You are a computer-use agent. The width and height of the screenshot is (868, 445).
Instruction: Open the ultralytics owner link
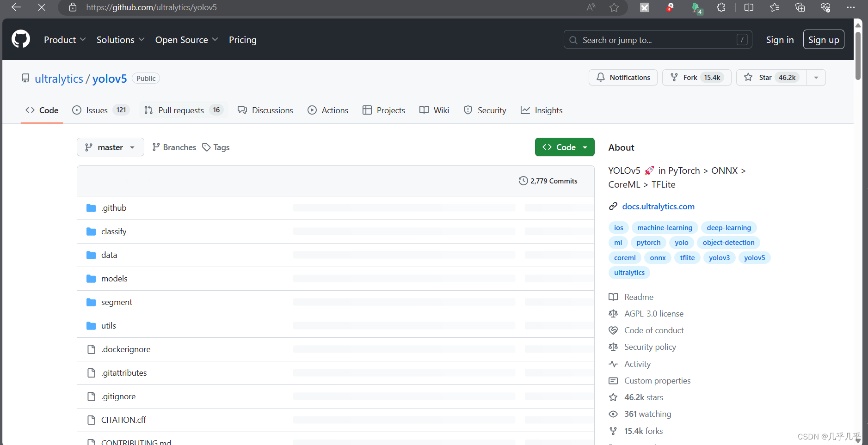click(59, 79)
